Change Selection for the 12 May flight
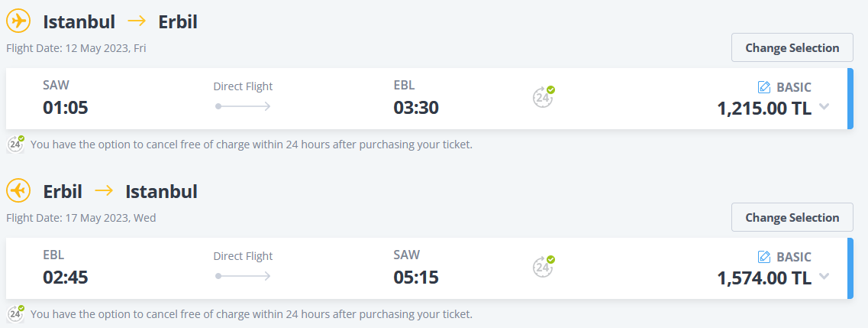The image size is (868, 328). click(x=792, y=47)
